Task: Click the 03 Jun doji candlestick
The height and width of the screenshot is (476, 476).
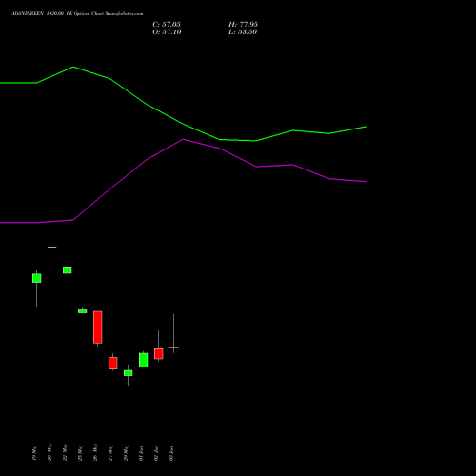Action: pos(174,347)
